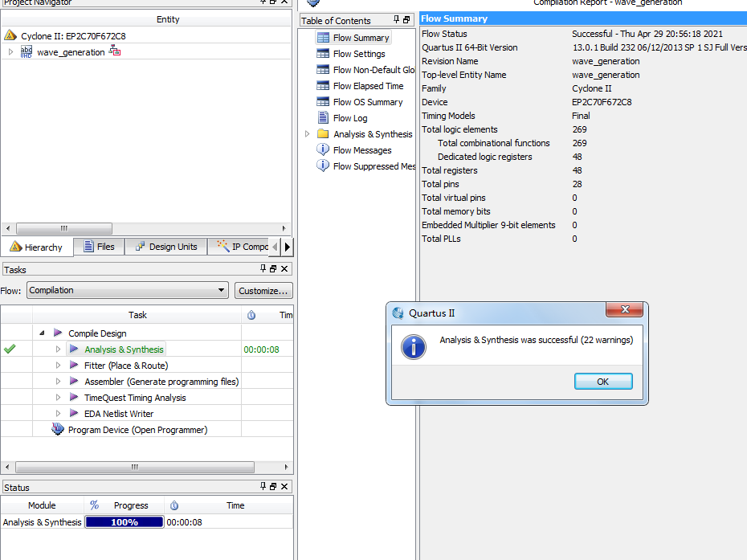Pin the Tasks panel with pushpin icon
The height and width of the screenshot is (560, 747).
pos(263,269)
